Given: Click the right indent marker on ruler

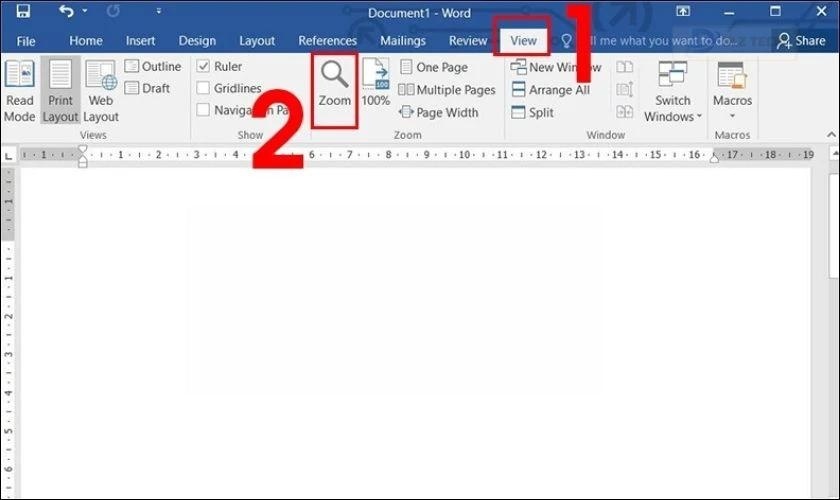Looking at the screenshot, I should coord(714,158).
